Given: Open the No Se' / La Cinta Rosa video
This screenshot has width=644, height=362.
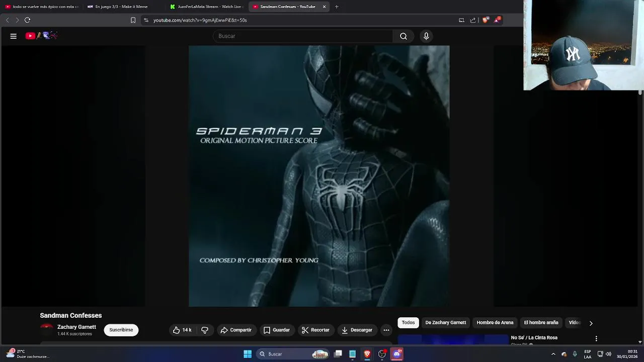Looking at the screenshot, I should [x=534, y=338].
